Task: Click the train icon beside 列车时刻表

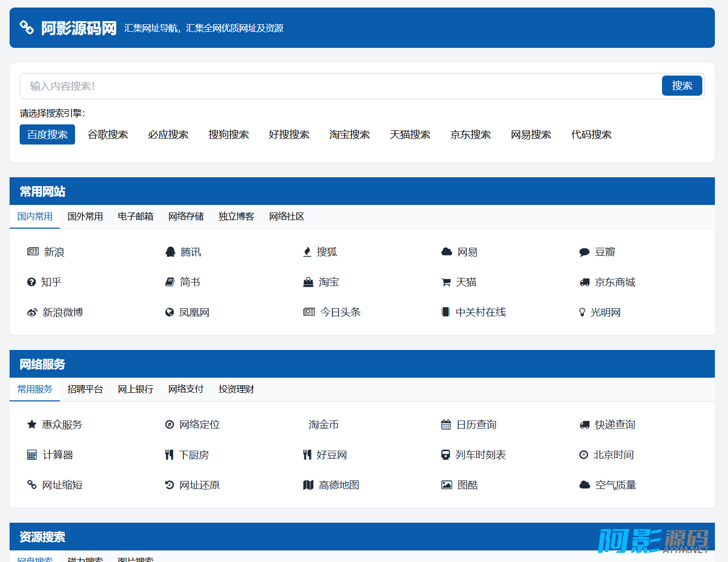Action: [445, 455]
